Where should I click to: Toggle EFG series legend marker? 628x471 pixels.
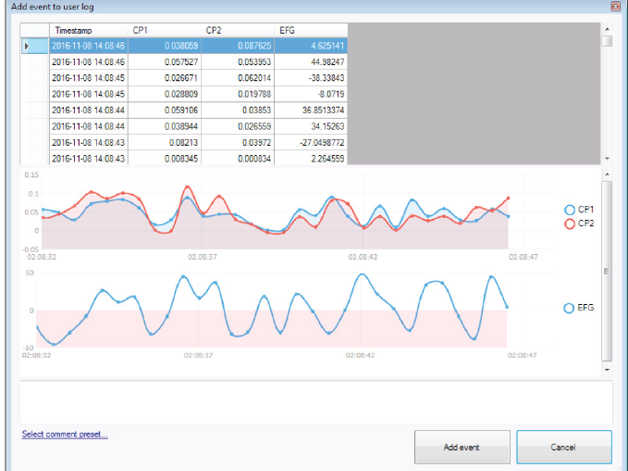[570, 308]
